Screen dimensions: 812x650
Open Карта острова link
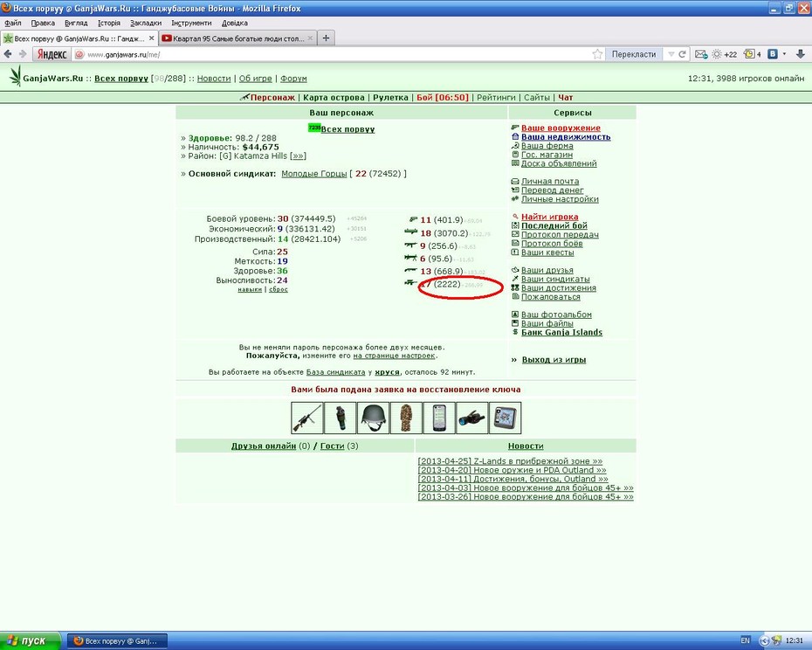[334, 98]
